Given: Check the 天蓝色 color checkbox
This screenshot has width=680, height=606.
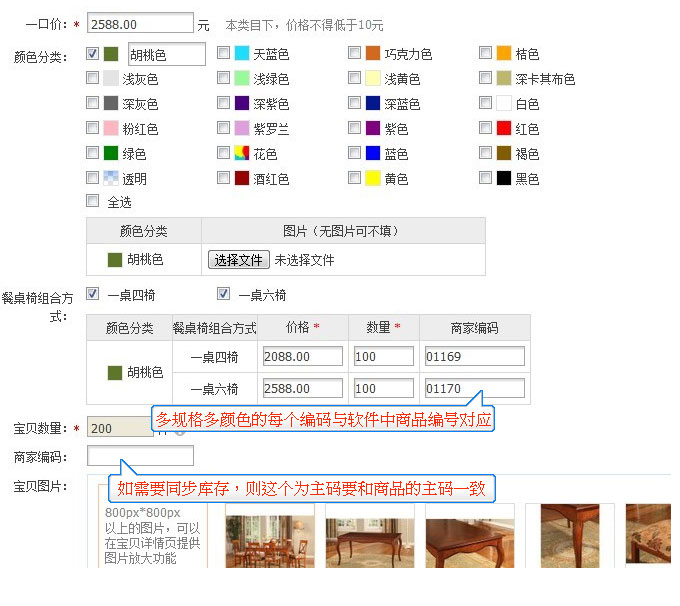Looking at the screenshot, I should click(x=223, y=53).
